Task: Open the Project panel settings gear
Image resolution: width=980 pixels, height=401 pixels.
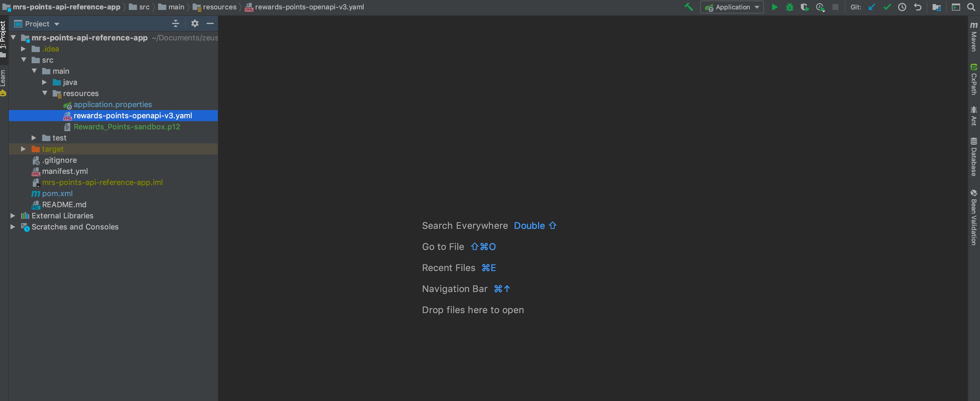Action: click(x=195, y=24)
